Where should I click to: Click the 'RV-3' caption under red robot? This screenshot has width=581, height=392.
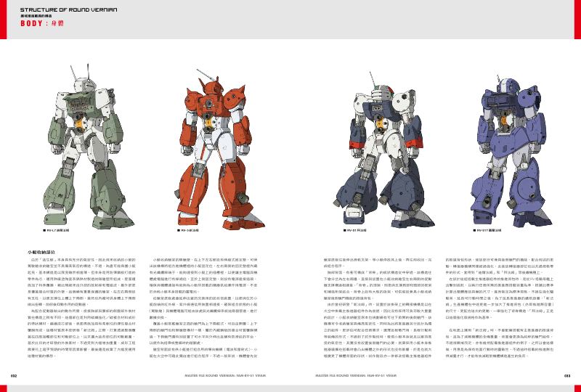(188, 230)
